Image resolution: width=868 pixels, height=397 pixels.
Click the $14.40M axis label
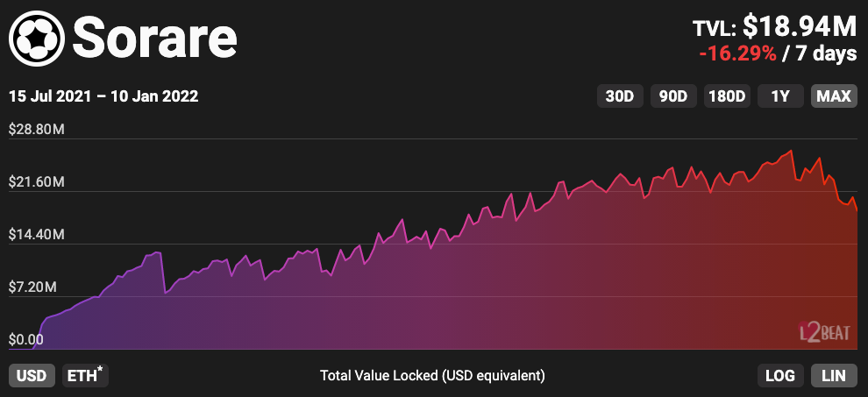pos(38,235)
